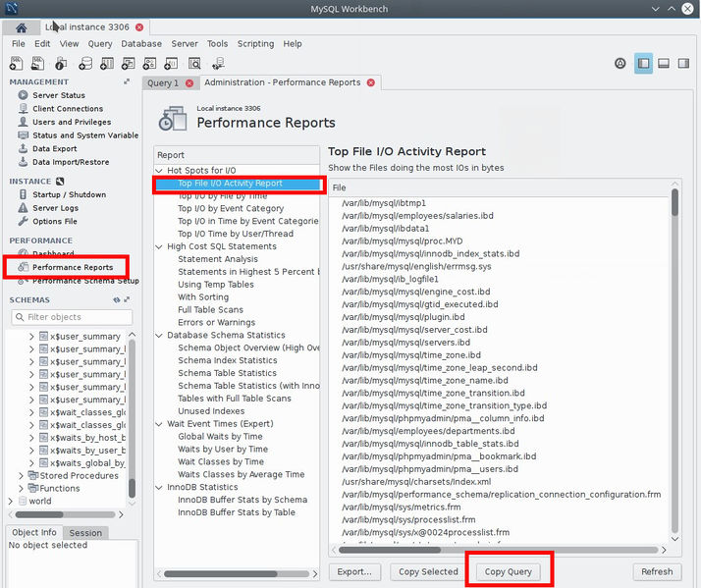The image size is (701, 588).
Task: Collapse High Cost SQL Statements group
Action: click(159, 246)
